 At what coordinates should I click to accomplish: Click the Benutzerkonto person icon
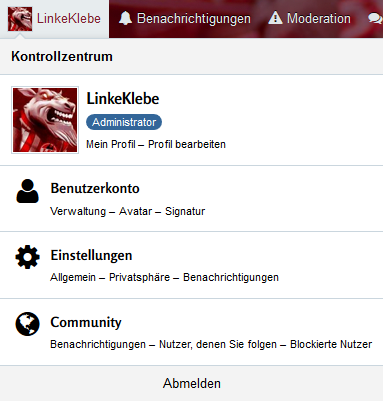(27, 191)
